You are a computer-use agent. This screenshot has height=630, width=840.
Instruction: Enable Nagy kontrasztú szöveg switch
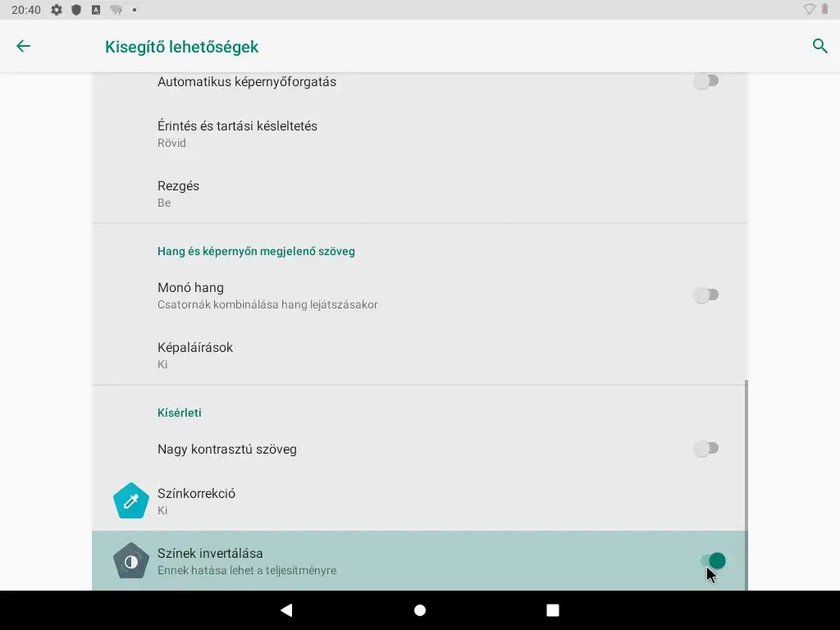[705, 449]
